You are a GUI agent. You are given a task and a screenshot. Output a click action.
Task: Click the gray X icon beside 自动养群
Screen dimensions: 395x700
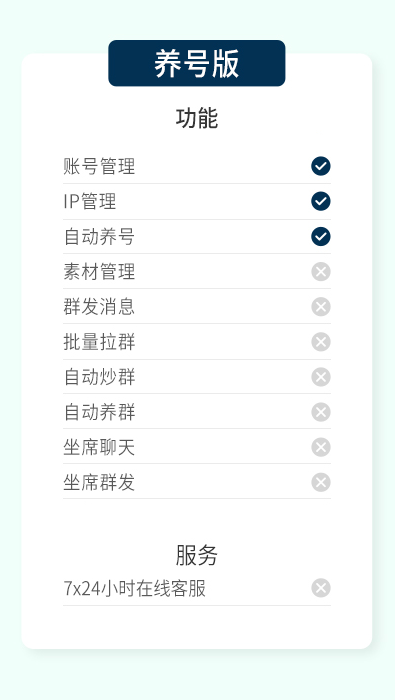point(320,412)
